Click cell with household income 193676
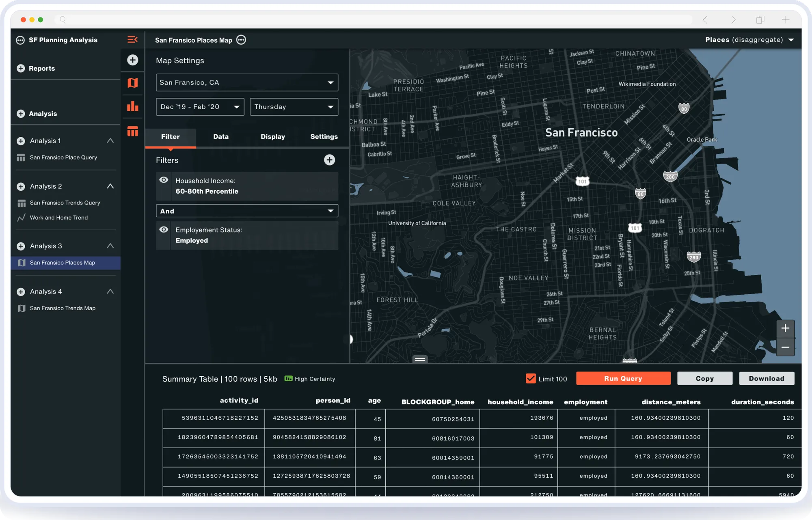 point(518,418)
